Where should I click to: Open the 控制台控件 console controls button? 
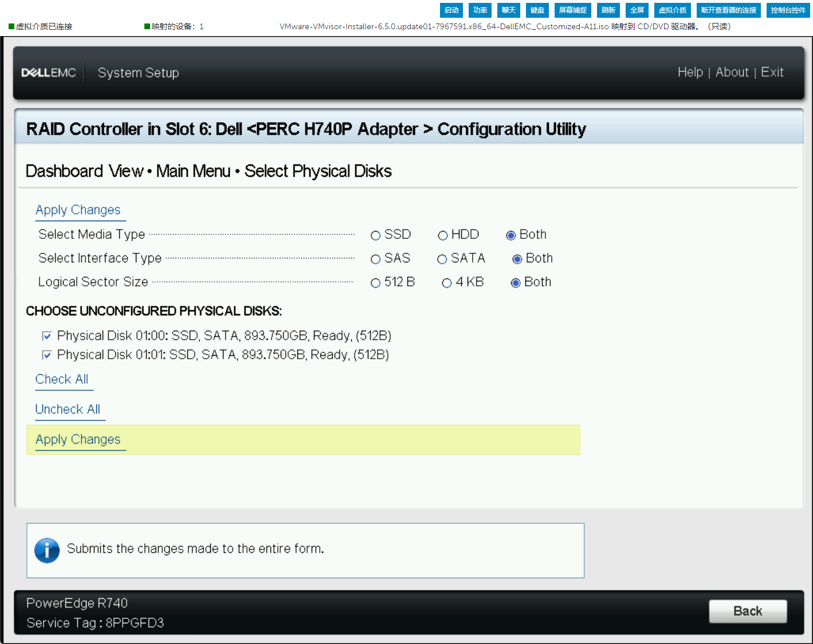coord(788,10)
